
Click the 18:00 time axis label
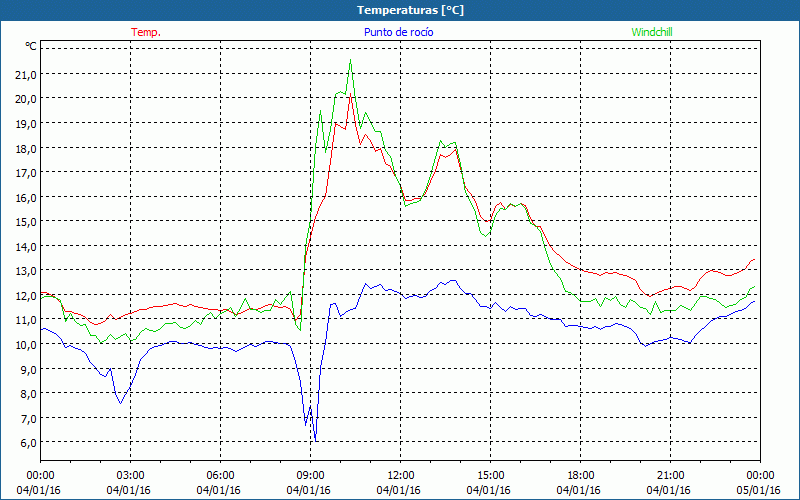coord(581,476)
